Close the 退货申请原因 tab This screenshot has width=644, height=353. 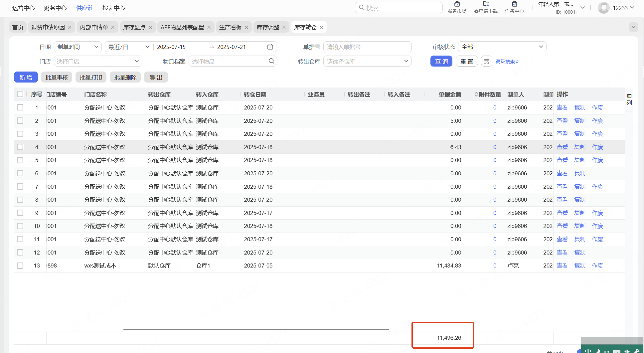[x=70, y=27]
